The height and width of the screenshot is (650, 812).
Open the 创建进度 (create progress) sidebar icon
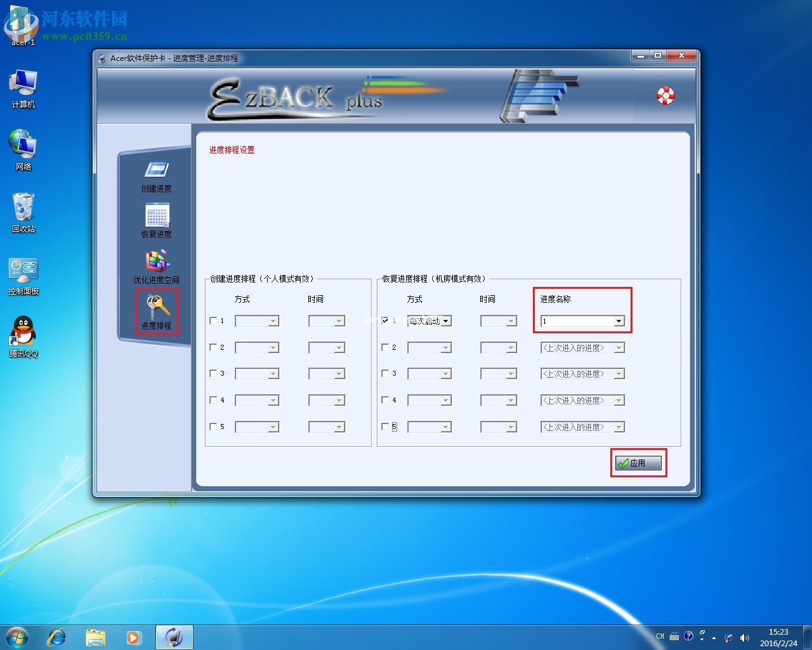pyautogui.click(x=156, y=171)
